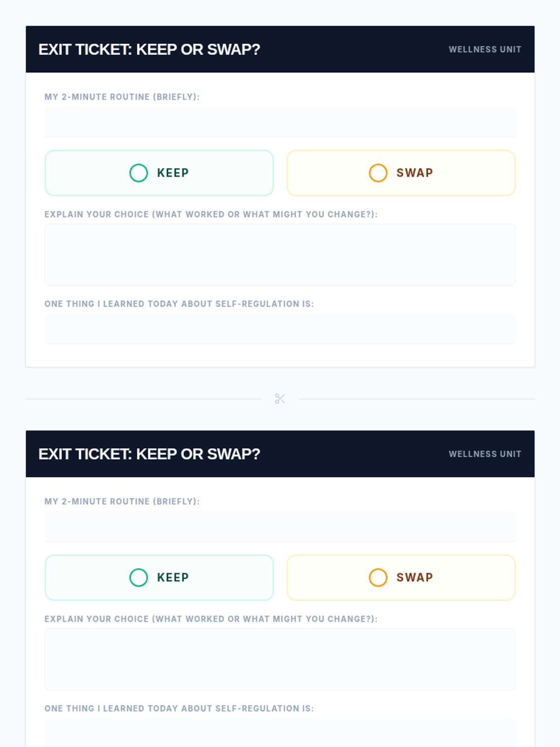This screenshot has width=560, height=747.
Task: Focus second ticket's self-regulation learning field
Action: (x=280, y=733)
